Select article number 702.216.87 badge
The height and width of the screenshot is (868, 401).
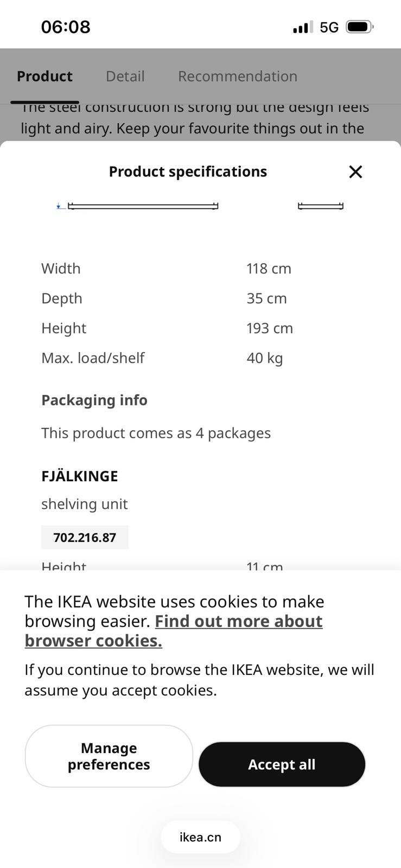[x=85, y=538]
